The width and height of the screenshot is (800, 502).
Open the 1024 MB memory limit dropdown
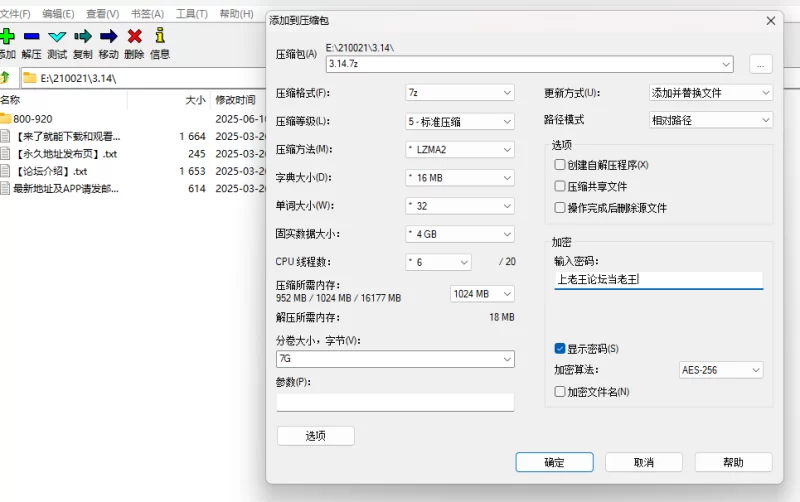coord(482,294)
